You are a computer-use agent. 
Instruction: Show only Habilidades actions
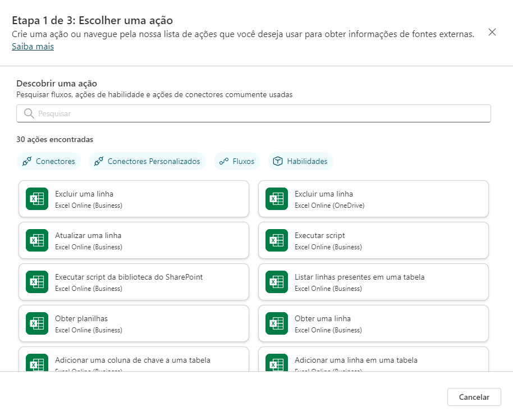pyautogui.click(x=301, y=161)
